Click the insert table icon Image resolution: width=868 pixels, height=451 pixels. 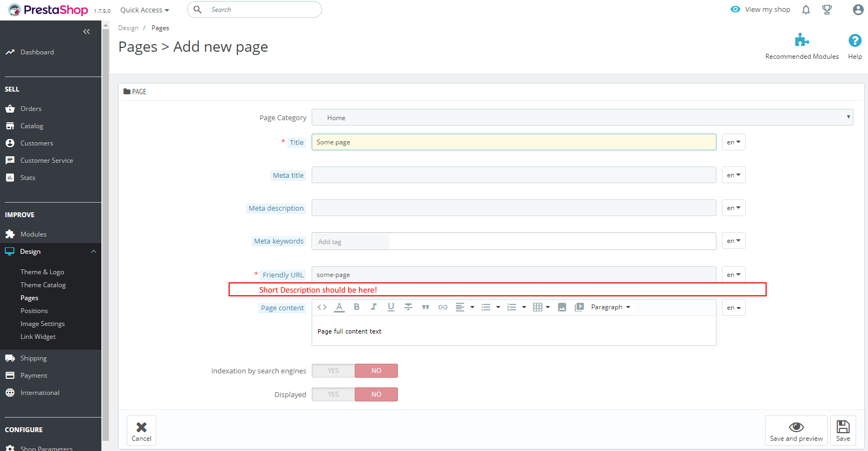[x=538, y=307]
